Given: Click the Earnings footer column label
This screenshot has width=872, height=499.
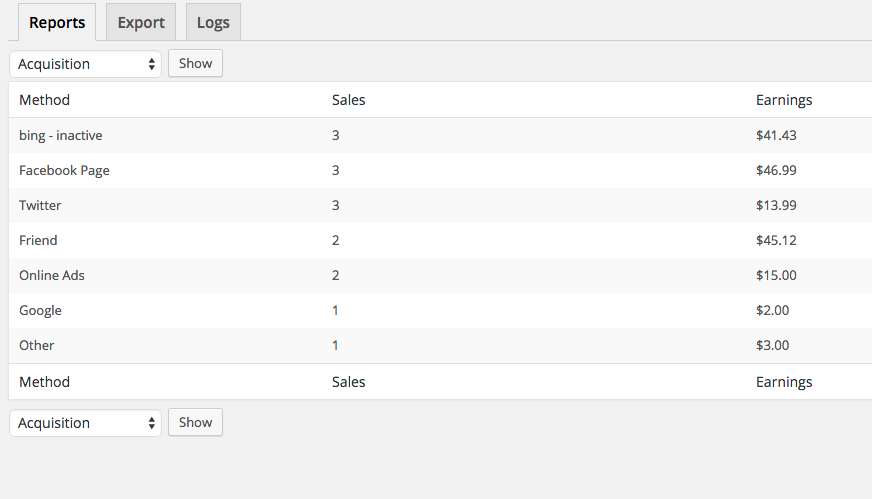Looking at the screenshot, I should pyautogui.click(x=784, y=382).
